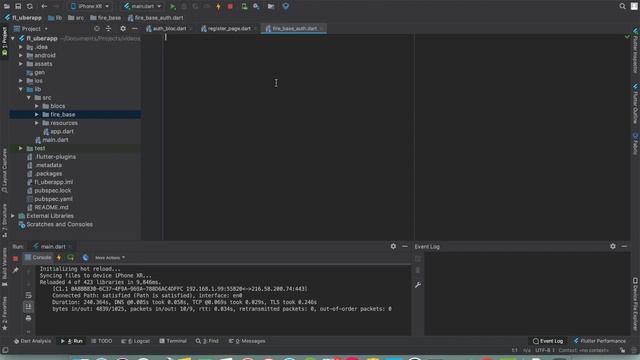Open Run panel settings gear
Screen dimensions: 640x360
point(393,246)
